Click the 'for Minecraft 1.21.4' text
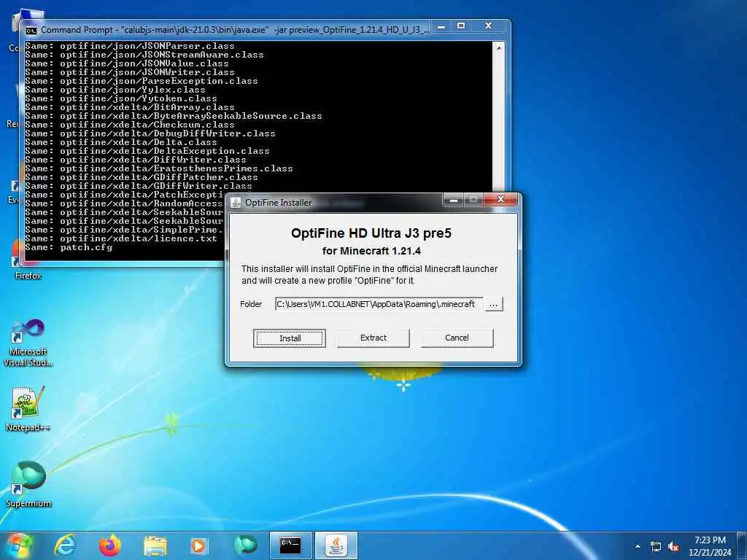Screen dimensions: 747x560 [x=371, y=251]
